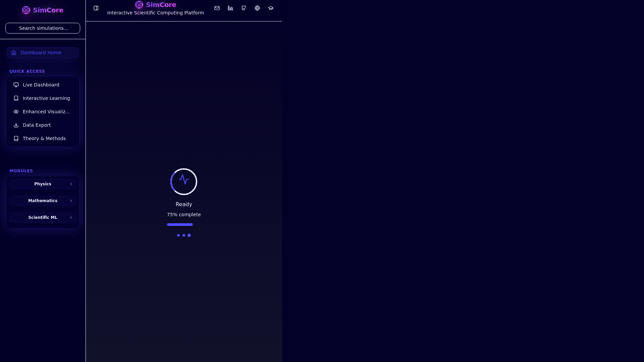Open the email contact icon

pos(217,8)
